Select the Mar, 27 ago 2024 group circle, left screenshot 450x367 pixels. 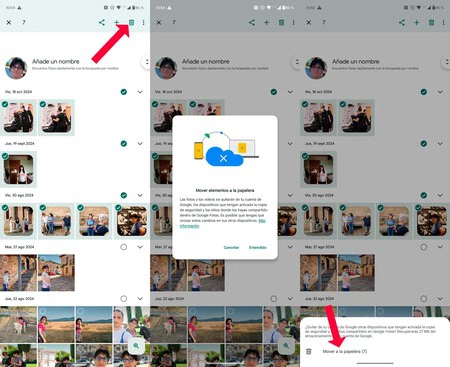click(124, 247)
